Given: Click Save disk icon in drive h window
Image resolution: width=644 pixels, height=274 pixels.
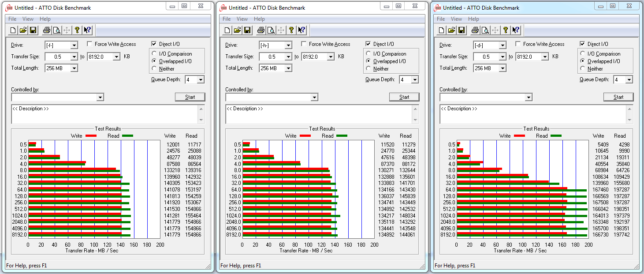Looking at the screenshot, I should pos(247,30).
